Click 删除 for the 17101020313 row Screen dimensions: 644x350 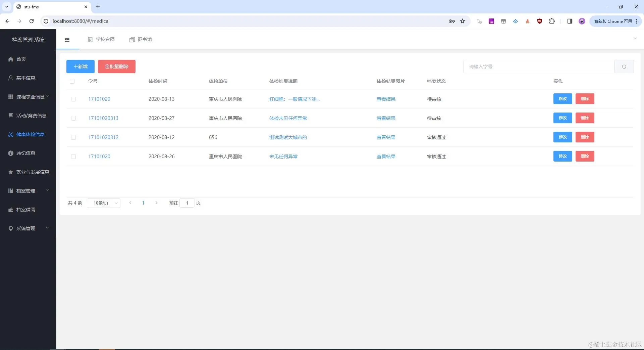coord(585,118)
